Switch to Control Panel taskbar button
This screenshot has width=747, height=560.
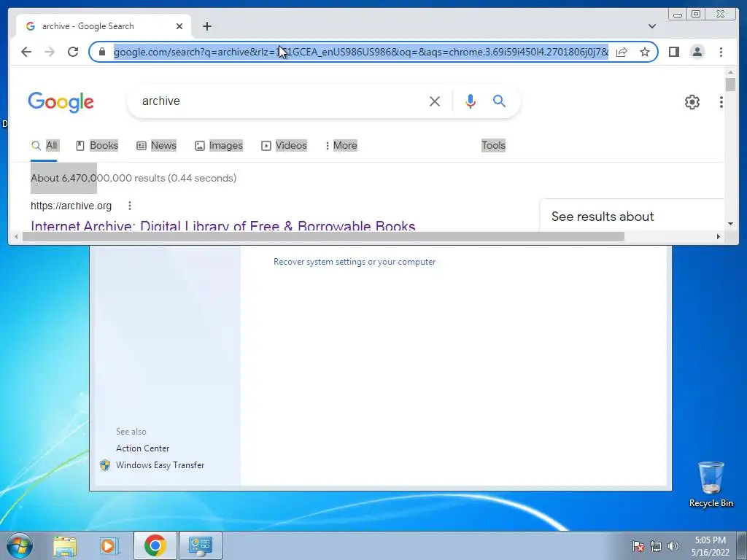200,545
